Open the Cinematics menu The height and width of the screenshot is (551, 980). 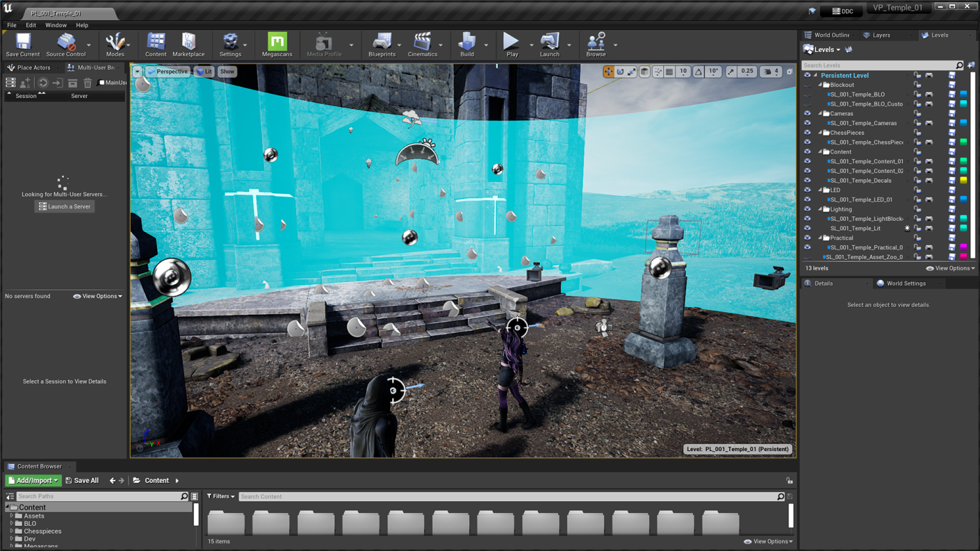pyautogui.click(x=423, y=45)
